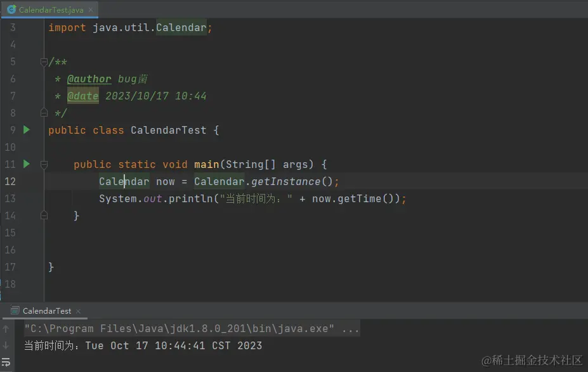Fold the main method from its closing brace marker
The height and width of the screenshot is (372, 588).
(44, 215)
